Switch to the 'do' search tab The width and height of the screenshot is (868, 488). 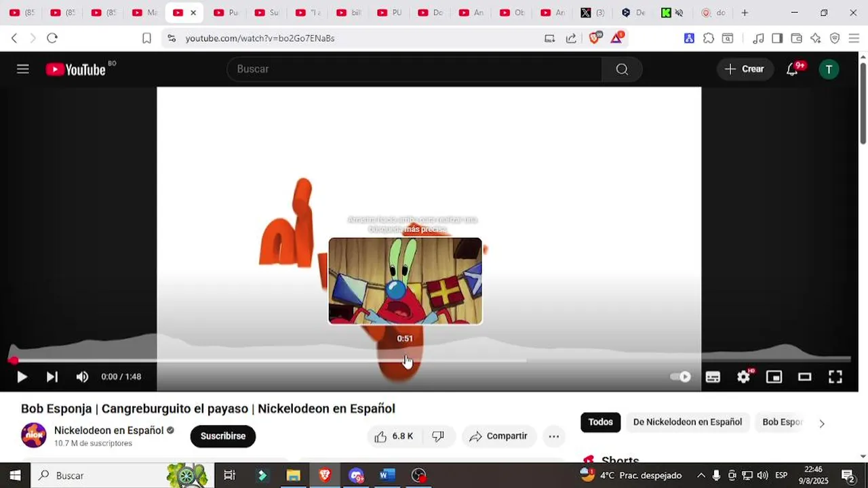(713, 13)
